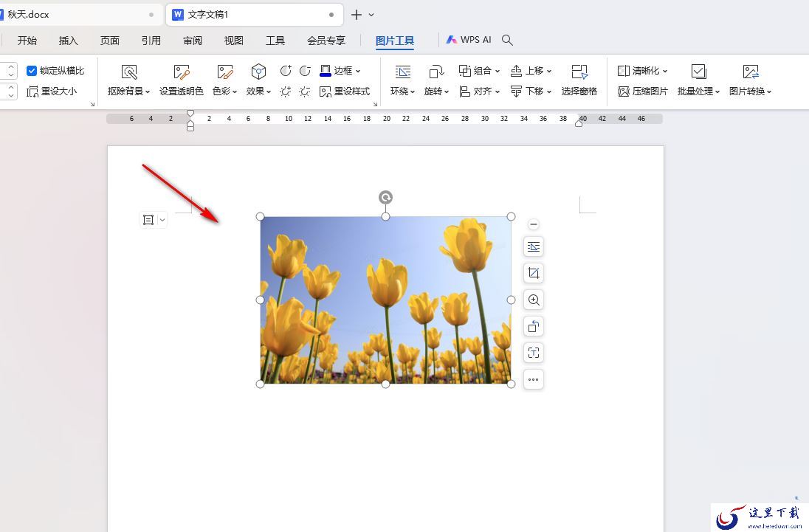The image size is (809, 532).
Task: Click the three-dots more options button
Action: (534, 380)
